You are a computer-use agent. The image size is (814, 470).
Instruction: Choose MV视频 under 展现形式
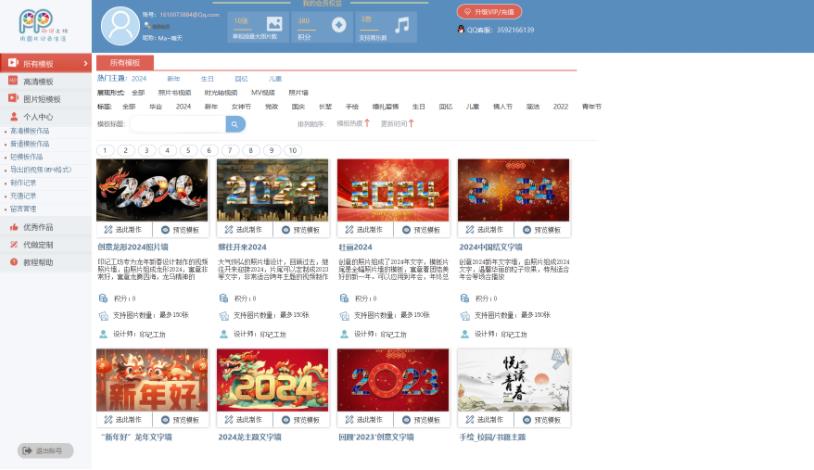[x=263, y=92]
